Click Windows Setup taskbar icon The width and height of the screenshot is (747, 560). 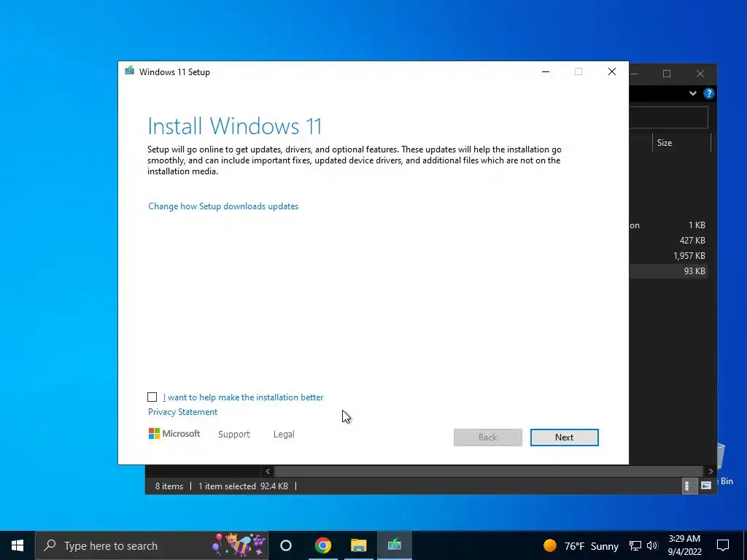[395, 545]
